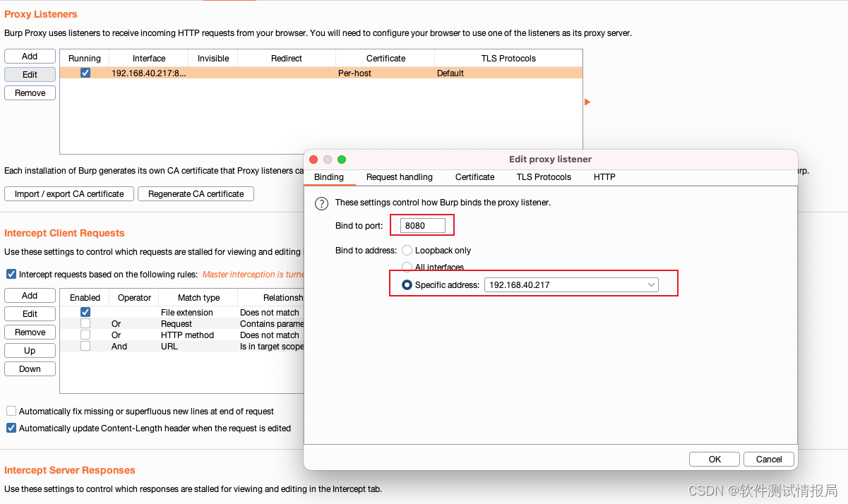The width and height of the screenshot is (848, 504).
Task: Expand the orange arrow beside listeners table
Action: (x=587, y=102)
